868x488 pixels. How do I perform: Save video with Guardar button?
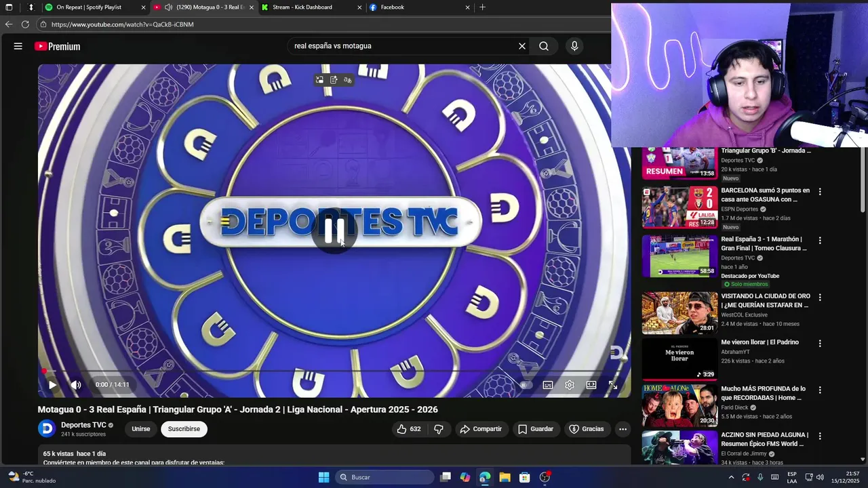[536, 429]
